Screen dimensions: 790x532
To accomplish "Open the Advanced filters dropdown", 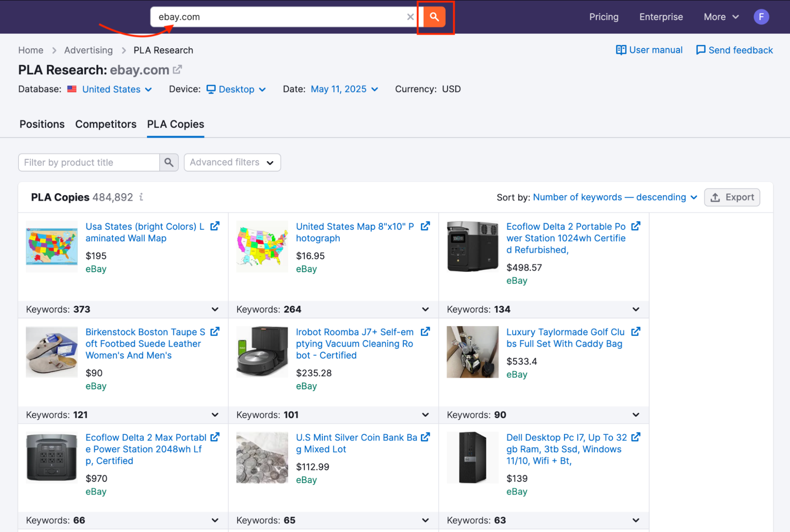I will 232,162.
